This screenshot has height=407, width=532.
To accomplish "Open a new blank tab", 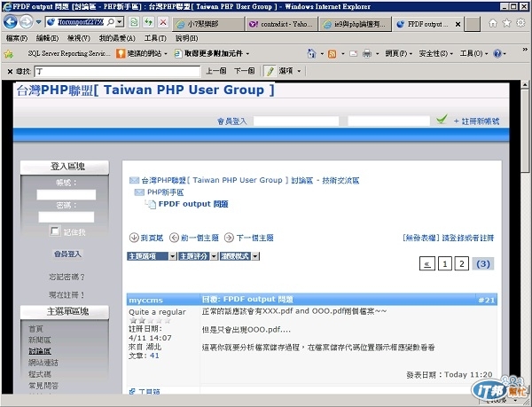I will (472, 24).
